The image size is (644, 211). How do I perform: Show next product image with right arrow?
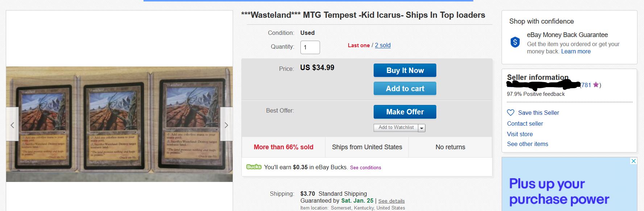[226, 125]
